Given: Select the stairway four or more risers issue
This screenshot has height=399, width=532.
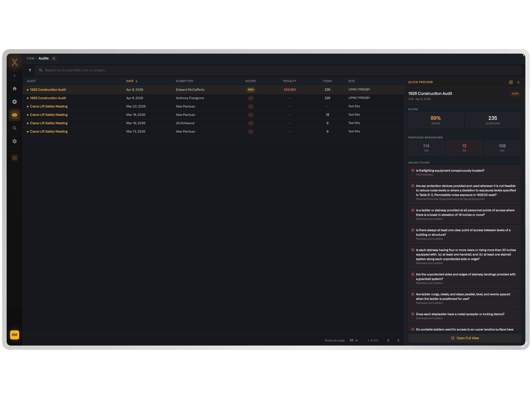Looking at the screenshot, I should pyautogui.click(x=464, y=257).
